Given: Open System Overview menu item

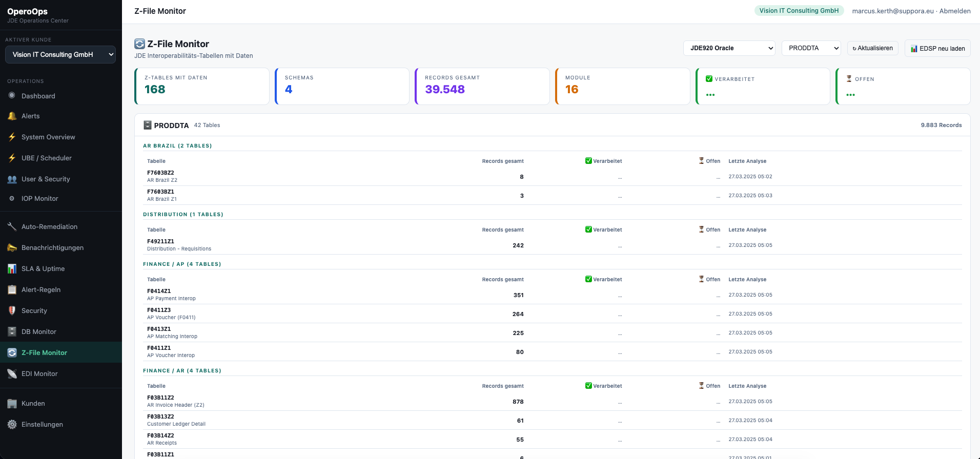Looking at the screenshot, I should pos(61,137).
